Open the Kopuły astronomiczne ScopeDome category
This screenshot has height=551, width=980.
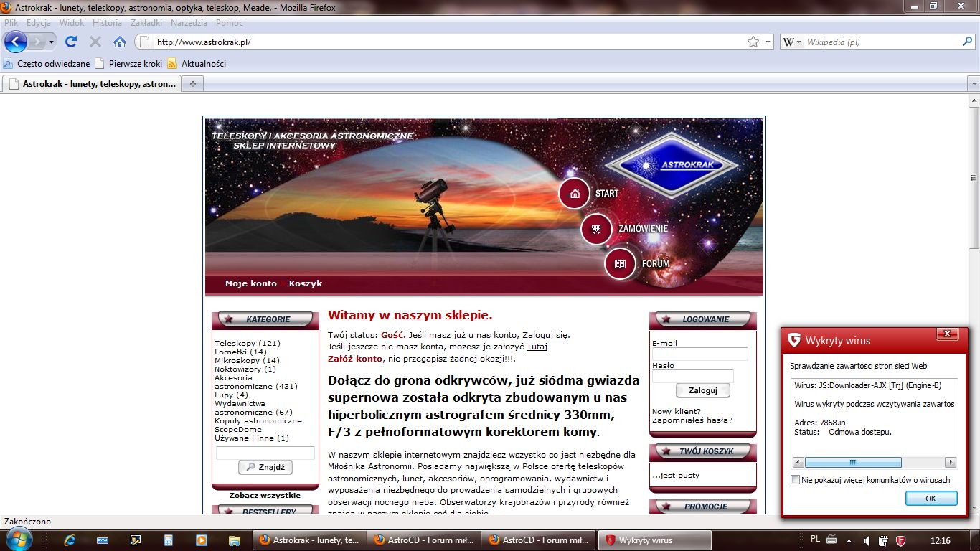(258, 425)
